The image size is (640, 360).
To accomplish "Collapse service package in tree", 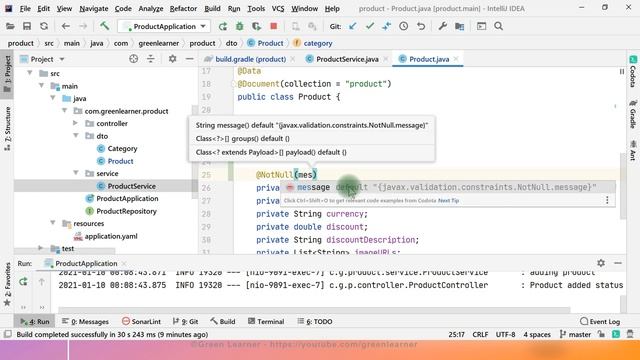I will click(76, 173).
